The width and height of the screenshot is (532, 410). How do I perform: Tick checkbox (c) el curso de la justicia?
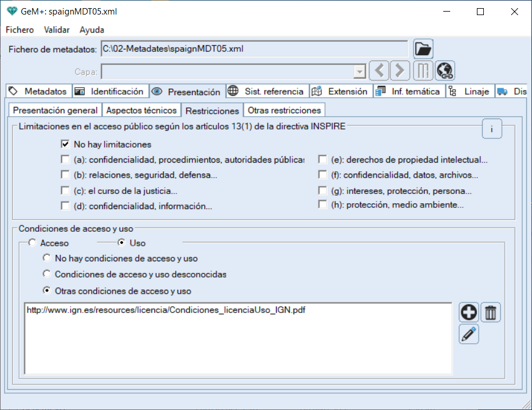[x=65, y=190]
